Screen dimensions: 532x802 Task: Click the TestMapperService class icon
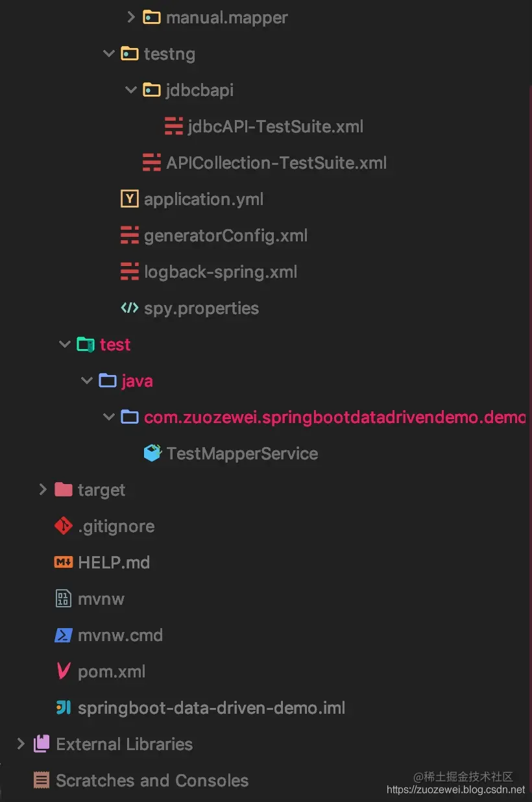tap(152, 453)
